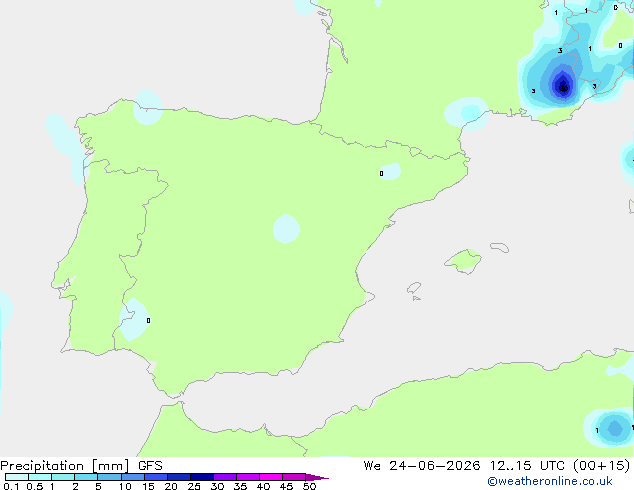Click the pale rain patch on Spain's north coast

[x=148, y=108]
